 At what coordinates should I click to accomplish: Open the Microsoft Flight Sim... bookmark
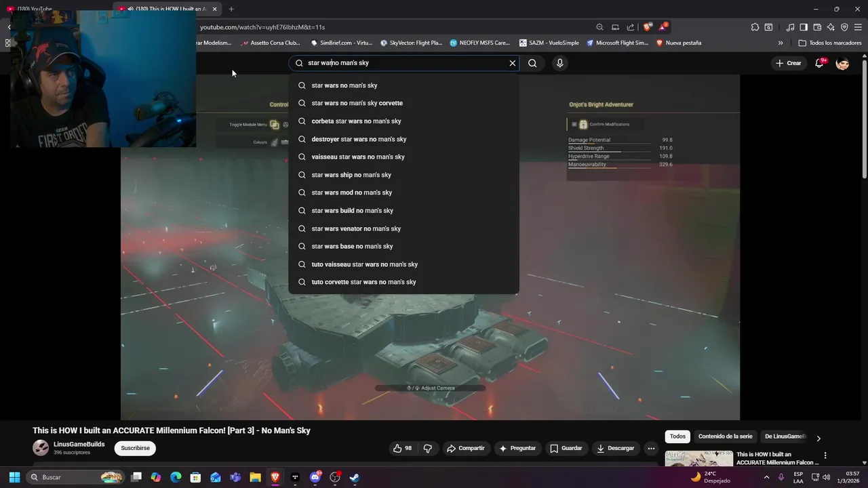point(617,43)
